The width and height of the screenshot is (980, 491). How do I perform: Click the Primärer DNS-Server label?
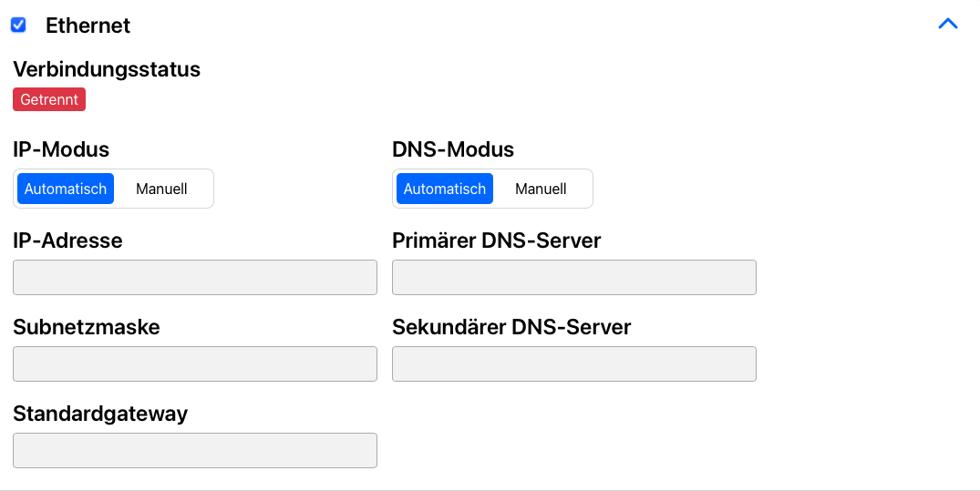tap(496, 240)
